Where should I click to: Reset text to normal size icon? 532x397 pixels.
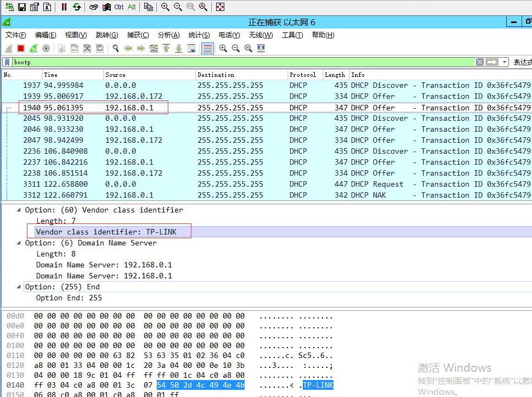point(248,48)
